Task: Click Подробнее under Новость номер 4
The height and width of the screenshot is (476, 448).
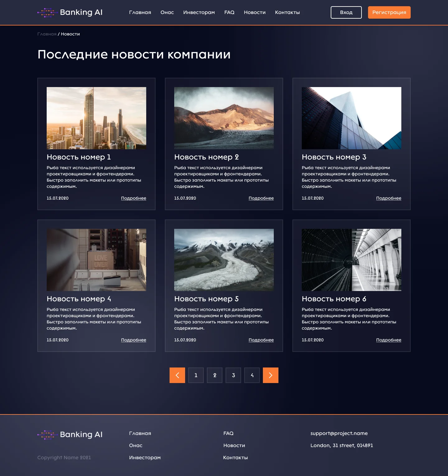Action: coord(133,340)
